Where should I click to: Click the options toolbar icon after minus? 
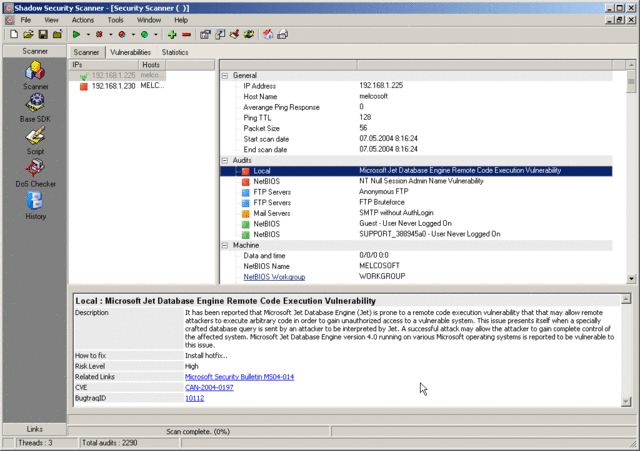205,35
